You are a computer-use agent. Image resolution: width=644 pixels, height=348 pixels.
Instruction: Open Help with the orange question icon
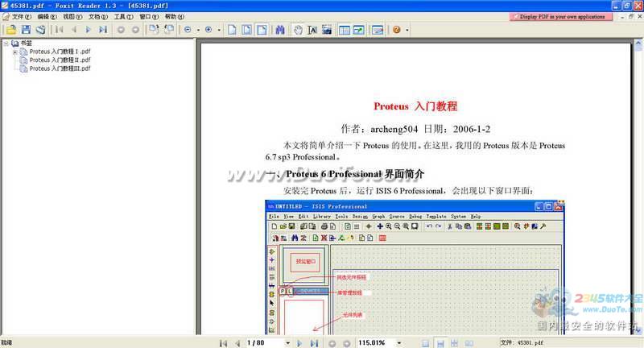pyautogui.click(x=396, y=30)
